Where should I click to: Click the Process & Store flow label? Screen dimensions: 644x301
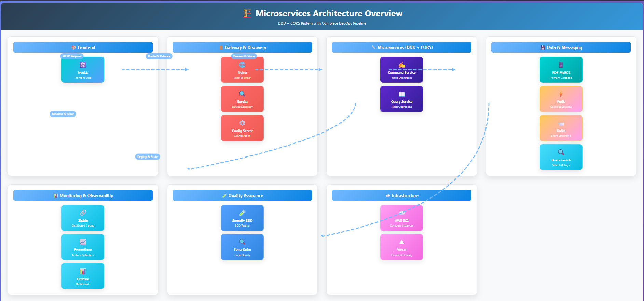pyautogui.click(x=244, y=56)
